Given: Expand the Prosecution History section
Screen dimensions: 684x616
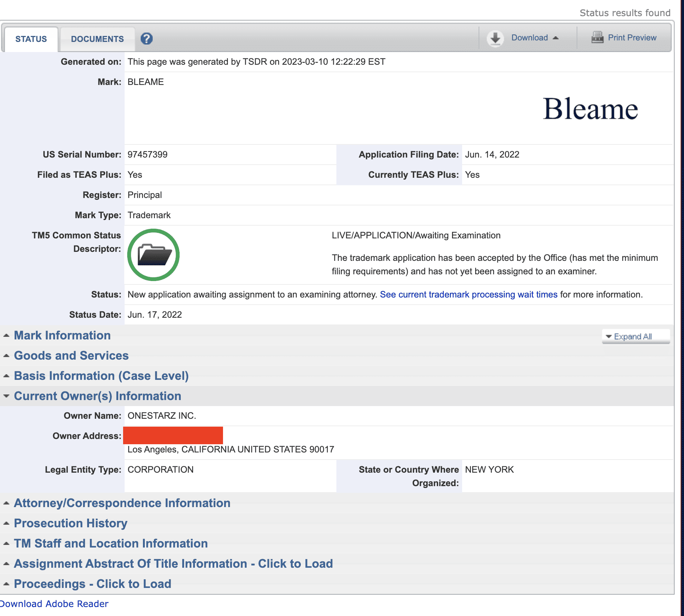Looking at the screenshot, I should click(70, 523).
